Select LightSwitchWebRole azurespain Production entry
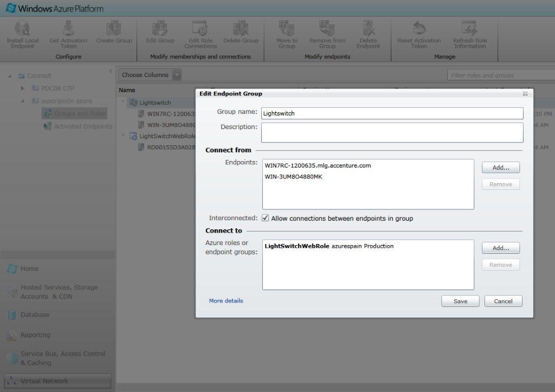Image resolution: width=555 pixels, height=392 pixels. (x=329, y=246)
